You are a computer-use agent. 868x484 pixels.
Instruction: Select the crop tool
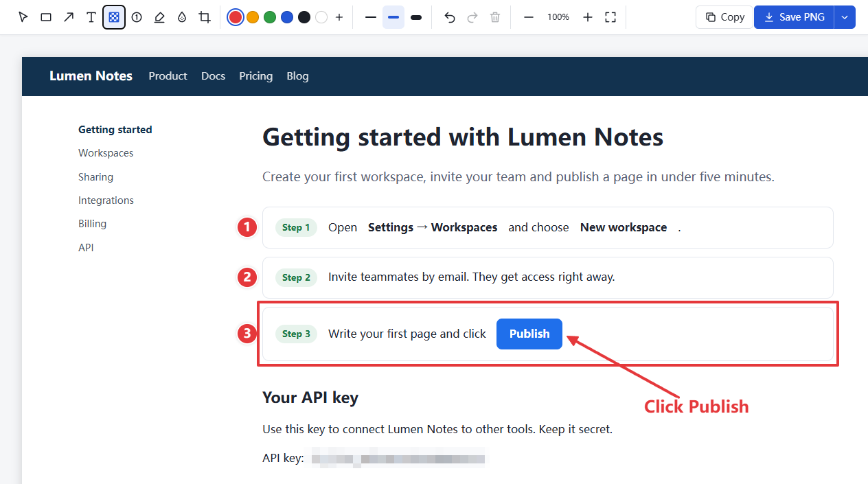coord(205,17)
